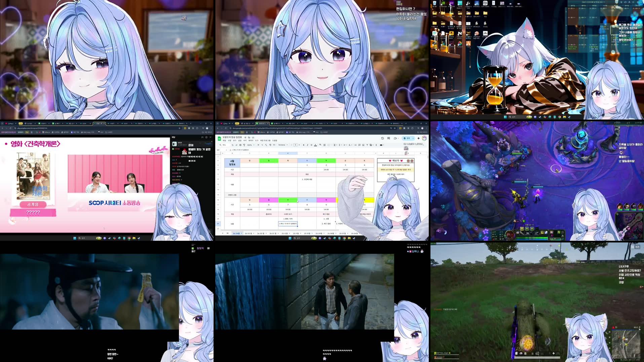644x362 pixels.
Task: Expand the Share button dropdown arrow
Action: (413, 138)
